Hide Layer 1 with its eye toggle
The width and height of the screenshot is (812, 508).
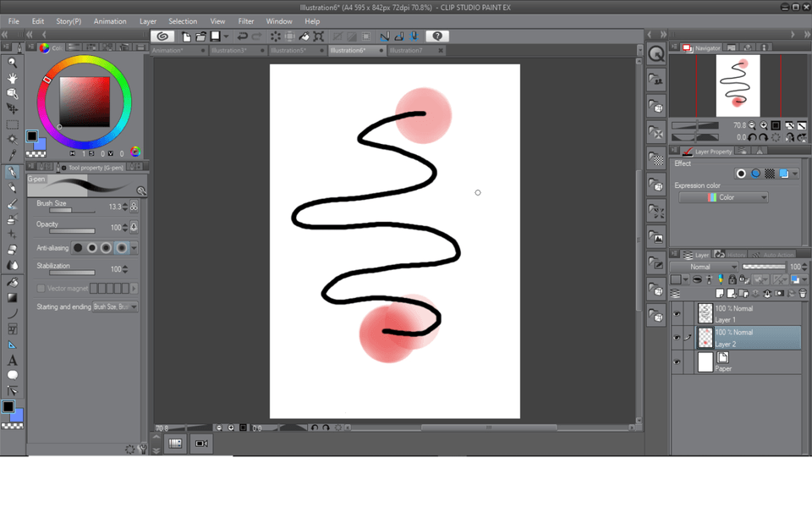(x=675, y=313)
